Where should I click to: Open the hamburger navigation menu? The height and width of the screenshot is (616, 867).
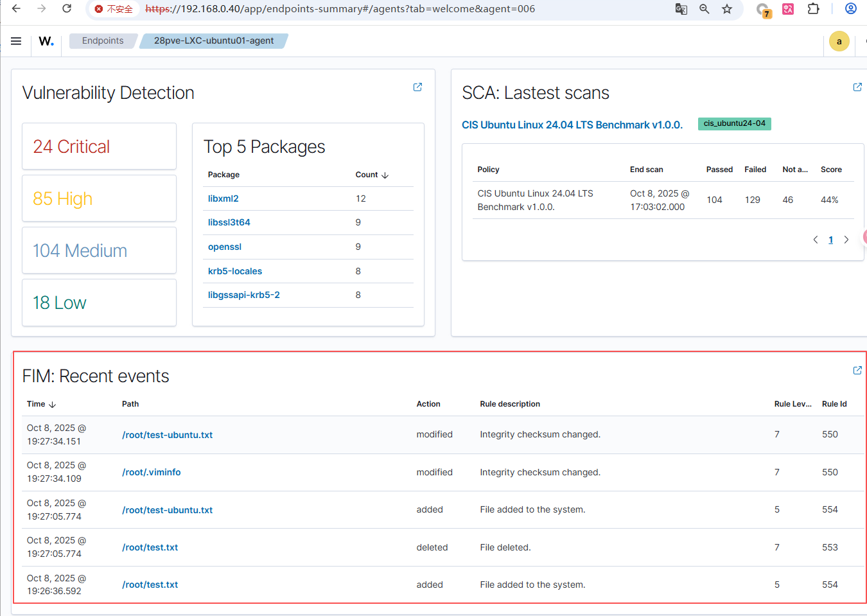(16, 41)
